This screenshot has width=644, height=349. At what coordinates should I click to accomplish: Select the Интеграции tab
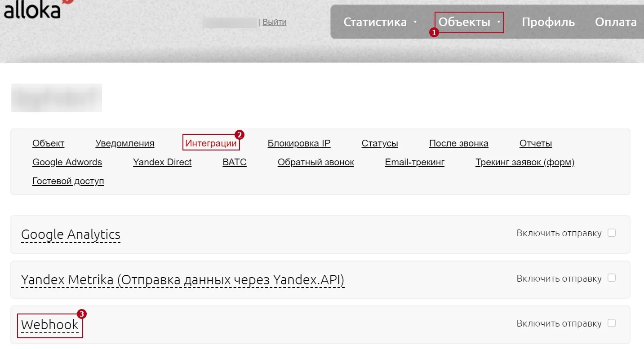pyautogui.click(x=211, y=143)
